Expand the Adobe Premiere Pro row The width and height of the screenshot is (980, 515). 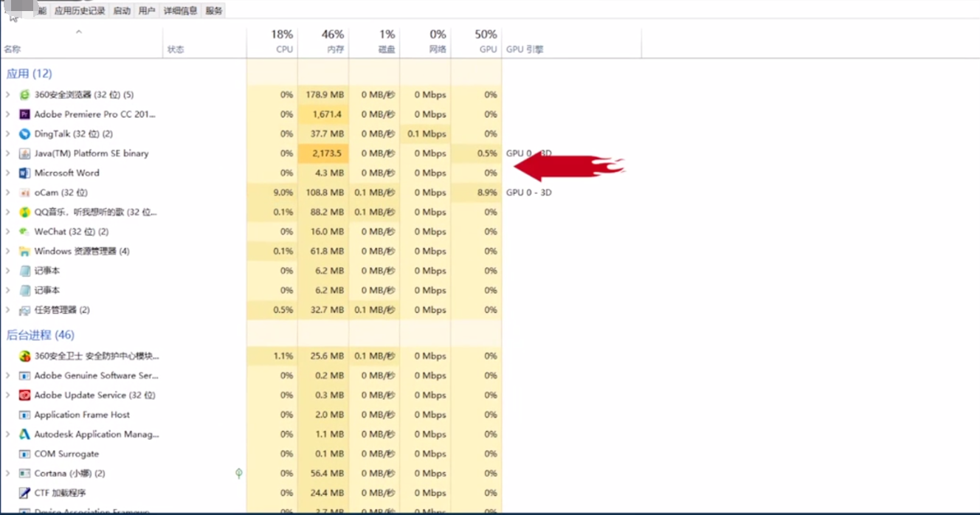pos(8,114)
